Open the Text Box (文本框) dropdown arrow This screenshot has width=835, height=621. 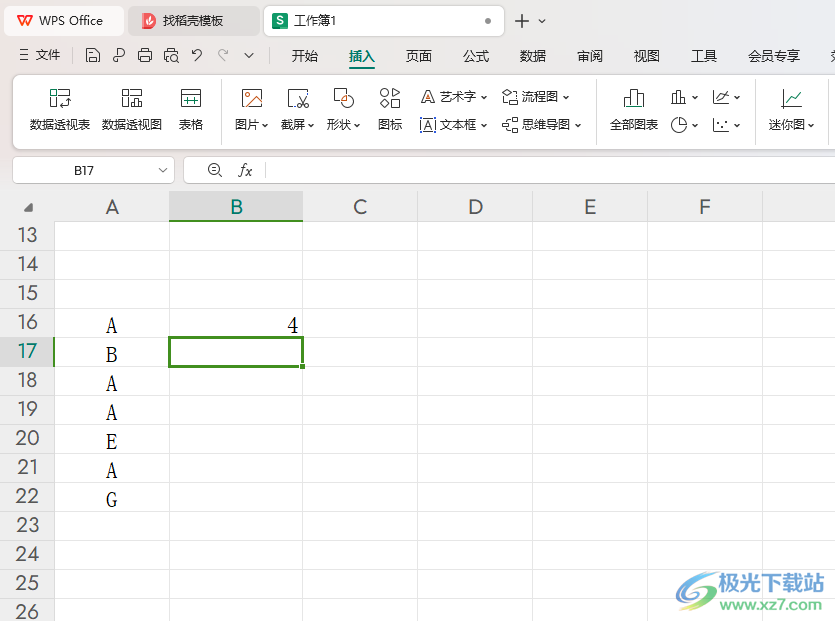484,126
